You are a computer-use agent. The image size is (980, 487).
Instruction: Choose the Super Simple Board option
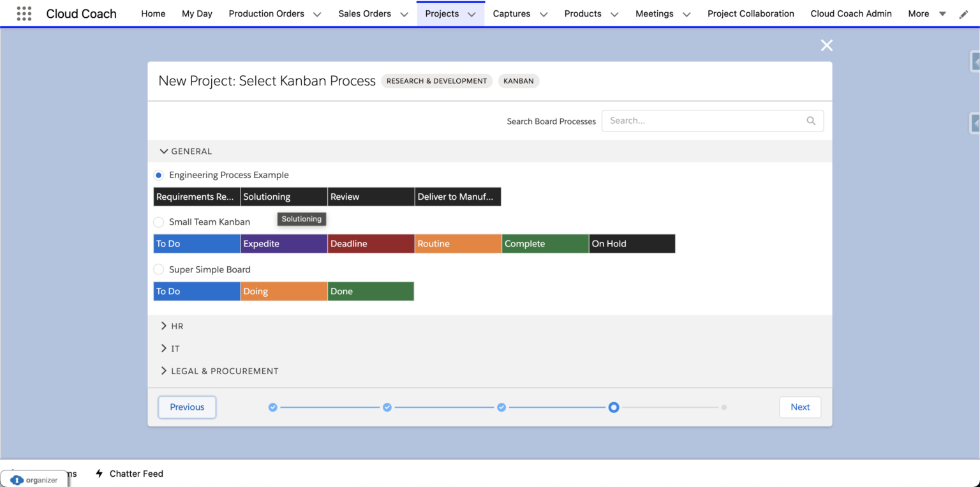(158, 269)
